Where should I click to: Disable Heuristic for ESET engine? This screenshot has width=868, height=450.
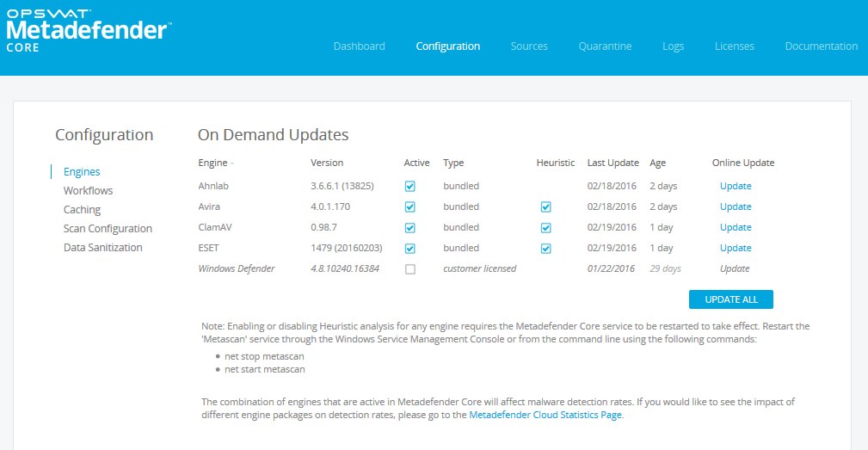[545, 249]
